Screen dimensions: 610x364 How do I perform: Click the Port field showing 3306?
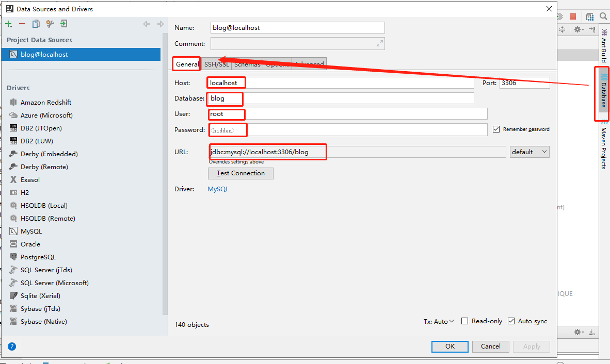pos(524,82)
